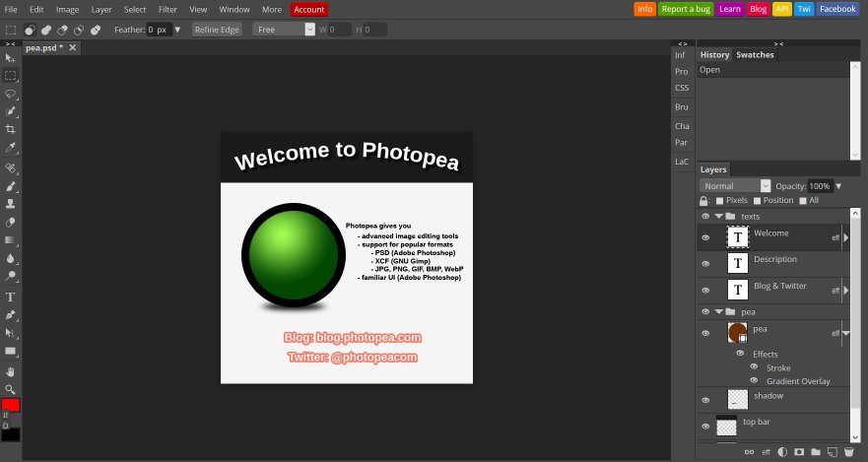
Task: Select the Brush tool
Action: pyautogui.click(x=10, y=186)
